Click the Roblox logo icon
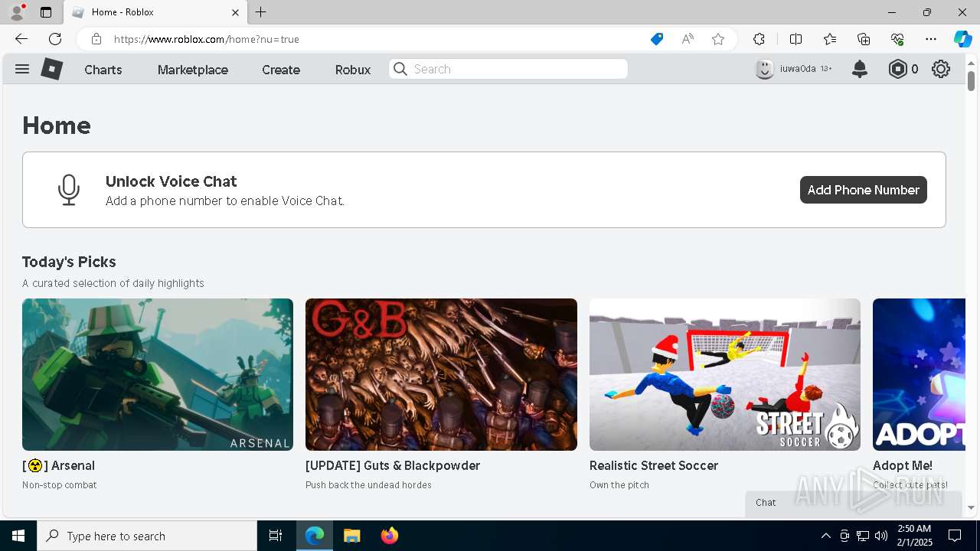The image size is (980, 551). coord(51,69)
